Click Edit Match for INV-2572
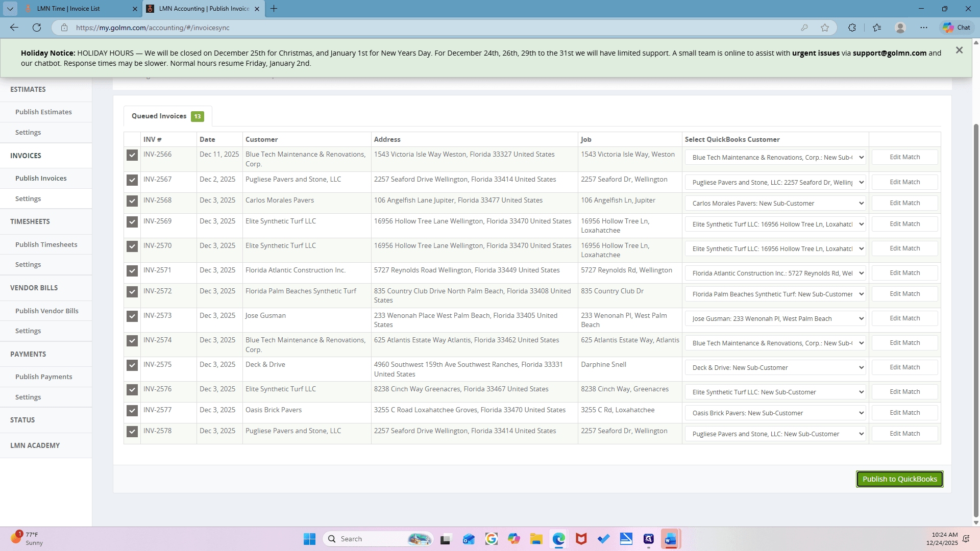 point(904,294)
